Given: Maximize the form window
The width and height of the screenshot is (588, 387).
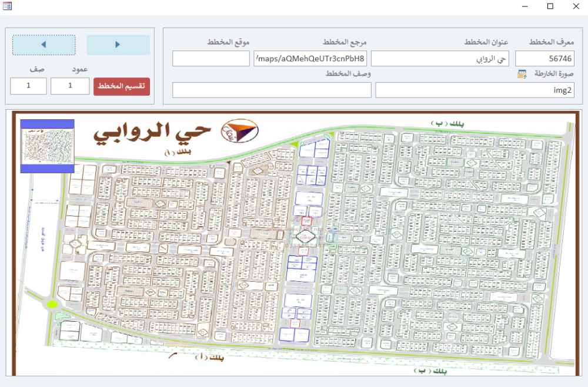Looking at the screenshot, I should pos(550,6).
